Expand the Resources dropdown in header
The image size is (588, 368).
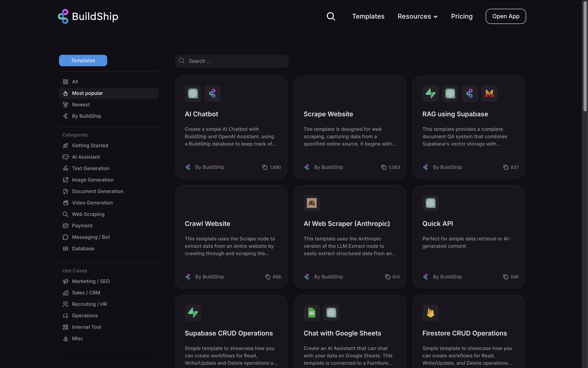[418, 16]
